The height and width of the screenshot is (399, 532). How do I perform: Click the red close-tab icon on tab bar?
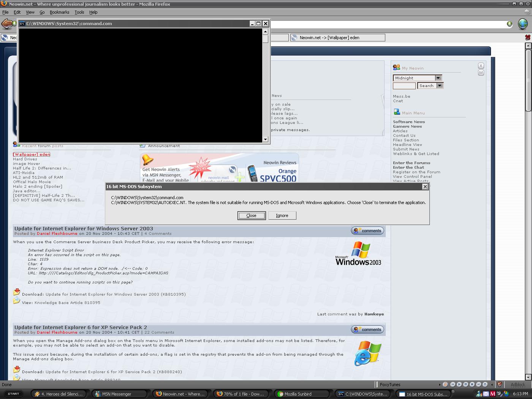coord(527,37)
